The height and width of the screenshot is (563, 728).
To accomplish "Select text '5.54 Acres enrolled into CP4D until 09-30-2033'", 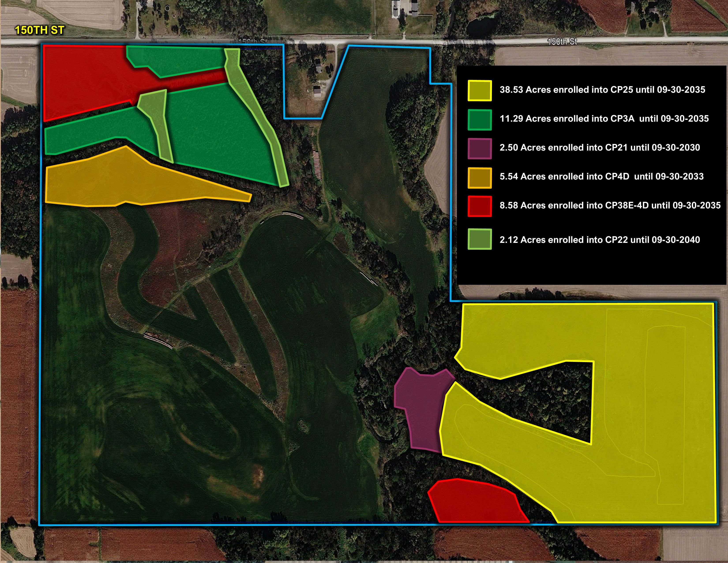I will tap(602, 176).
